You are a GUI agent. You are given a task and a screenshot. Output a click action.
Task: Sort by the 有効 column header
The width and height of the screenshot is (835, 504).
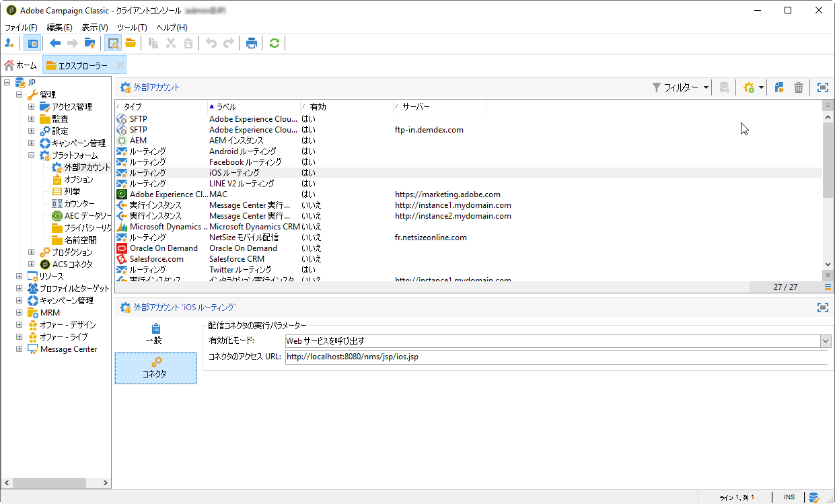pyautogui.click(x=347, y=106)
